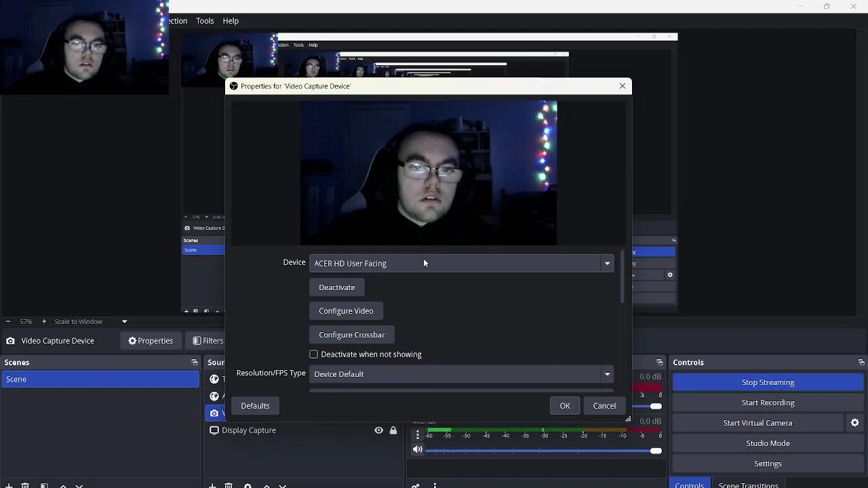Viewport: 868px width, 488px height.
Task: Open the Device dropdown showing ACER HD User Facing
Action: pyautogui.click(x=461, y=263)
